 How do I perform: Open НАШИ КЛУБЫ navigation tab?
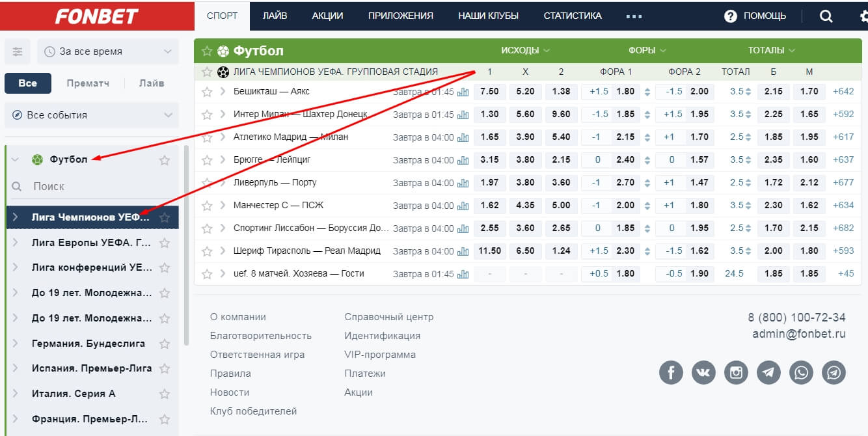point(488,16)
